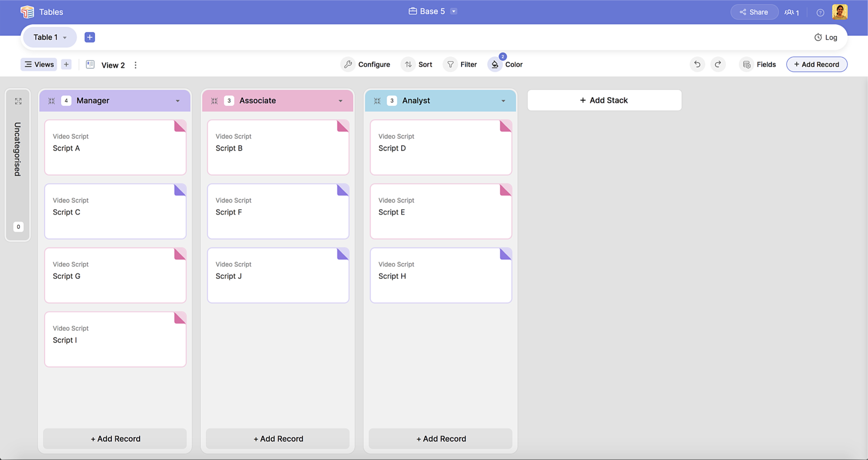The height and width of the screenshot is (460, 868).
Task: Open the help question mark icon
Action: 820,13
